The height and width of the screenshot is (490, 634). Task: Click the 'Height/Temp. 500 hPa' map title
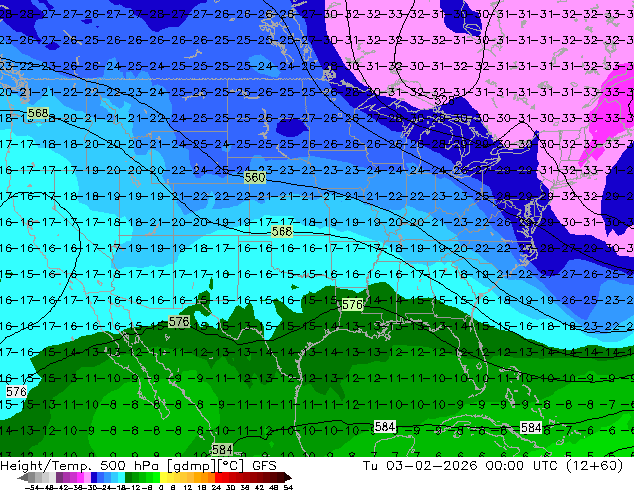tap(80, 466)
